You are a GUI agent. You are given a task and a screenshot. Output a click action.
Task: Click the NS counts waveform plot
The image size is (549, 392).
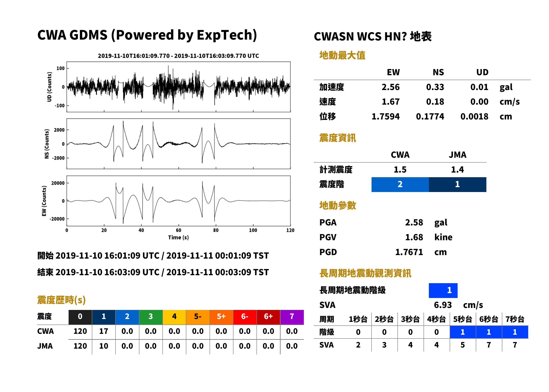tap(178, 144)
